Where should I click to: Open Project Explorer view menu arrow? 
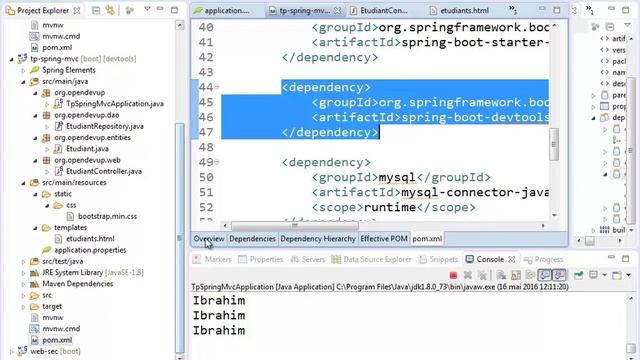pyautogui.click(x=147, y=9)
